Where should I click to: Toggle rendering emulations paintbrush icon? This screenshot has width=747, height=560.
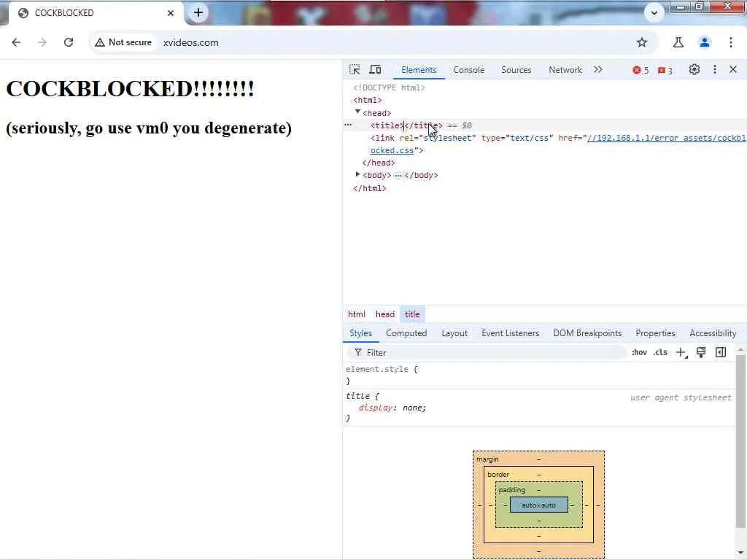tap(701, 352)
